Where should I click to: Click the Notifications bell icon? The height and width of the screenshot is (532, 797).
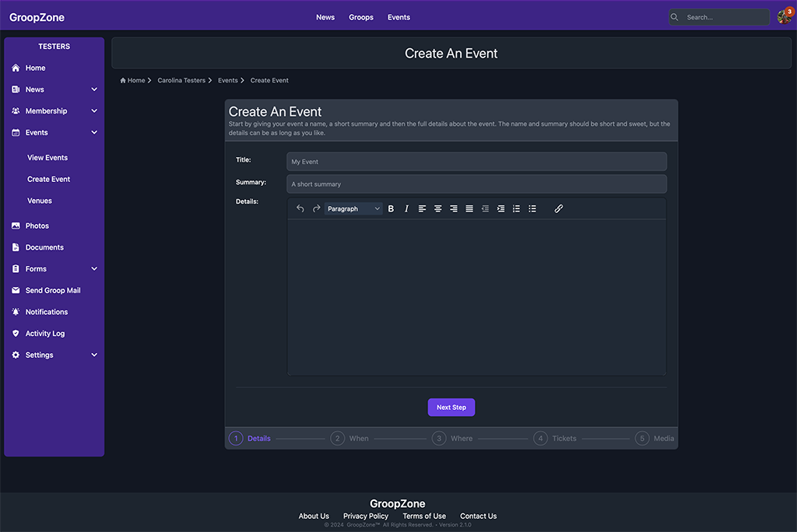click(x=16, y=312)
